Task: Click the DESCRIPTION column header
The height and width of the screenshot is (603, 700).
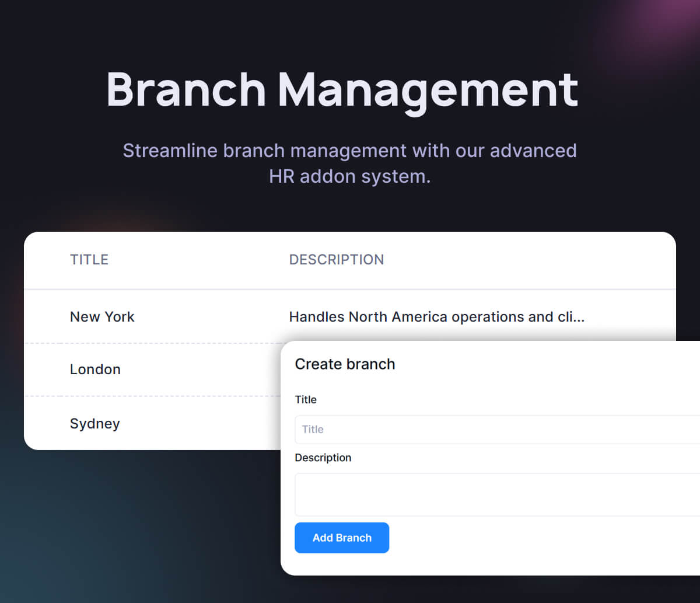Action: tap(337, 259)
